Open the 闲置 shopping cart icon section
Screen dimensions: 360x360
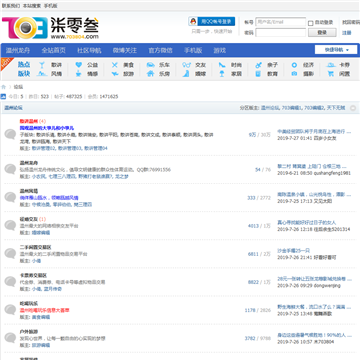pyautogui.click(x=330, y=74)
